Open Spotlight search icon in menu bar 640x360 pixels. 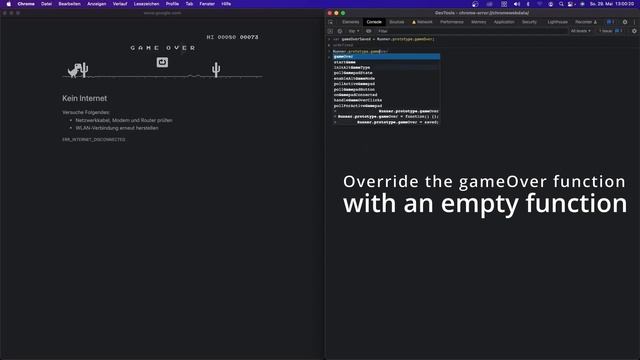point(561,4)
